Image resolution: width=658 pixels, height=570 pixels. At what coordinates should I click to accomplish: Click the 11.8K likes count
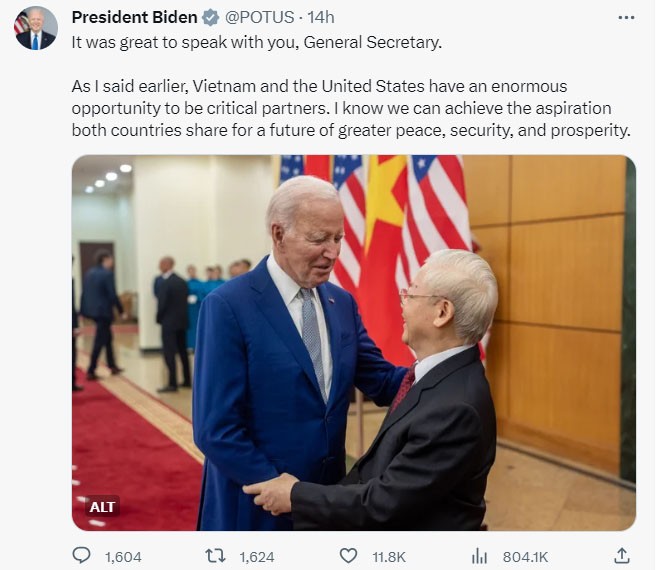coord(389,557)
